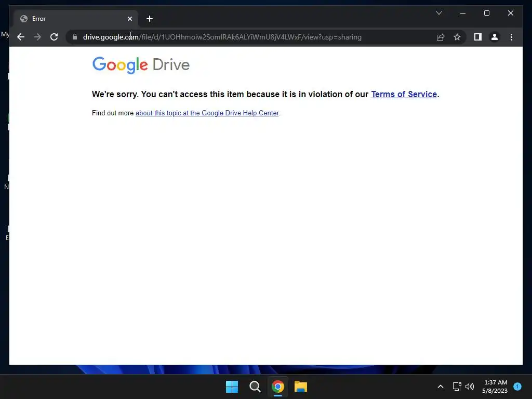Minimize the Chrome window
This screenshot has width=532, height=399.
click(x=463, y=13)
